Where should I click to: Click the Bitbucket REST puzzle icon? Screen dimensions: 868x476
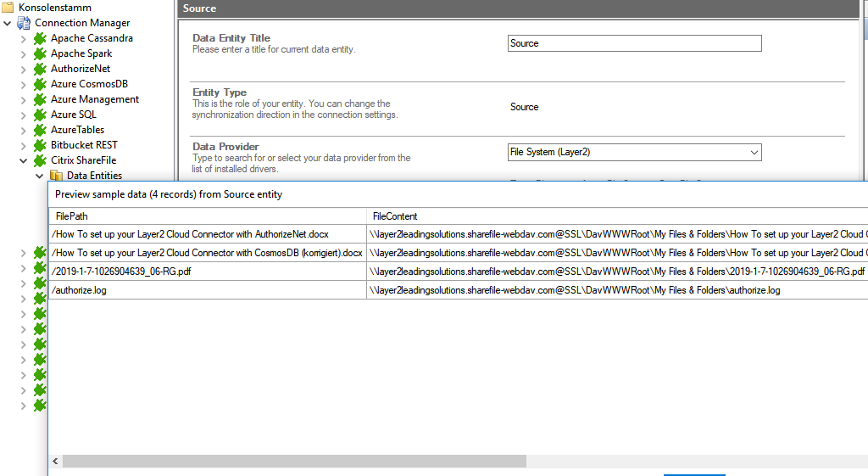tap(40, 144)
